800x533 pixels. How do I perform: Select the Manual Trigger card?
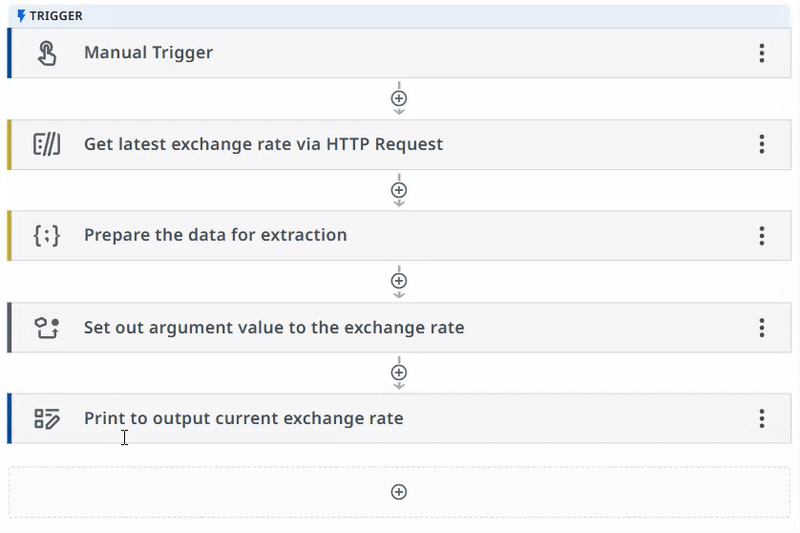point(399,53)
